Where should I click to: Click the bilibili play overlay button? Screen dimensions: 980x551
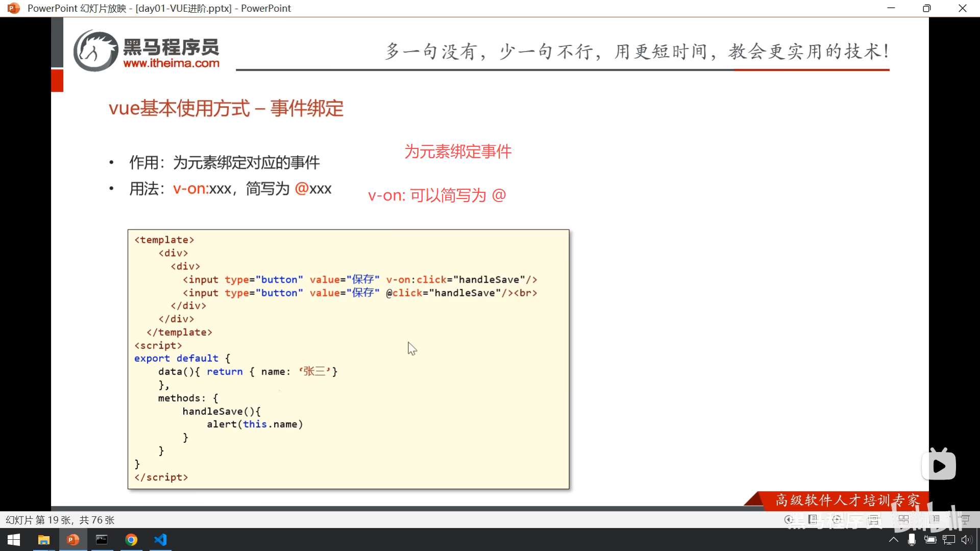pos(939,465)
